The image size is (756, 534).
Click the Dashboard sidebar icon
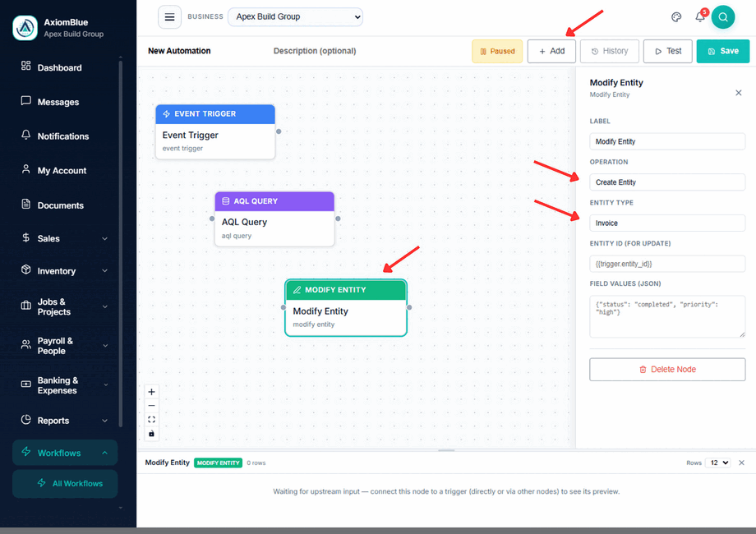tap(26, 66)
